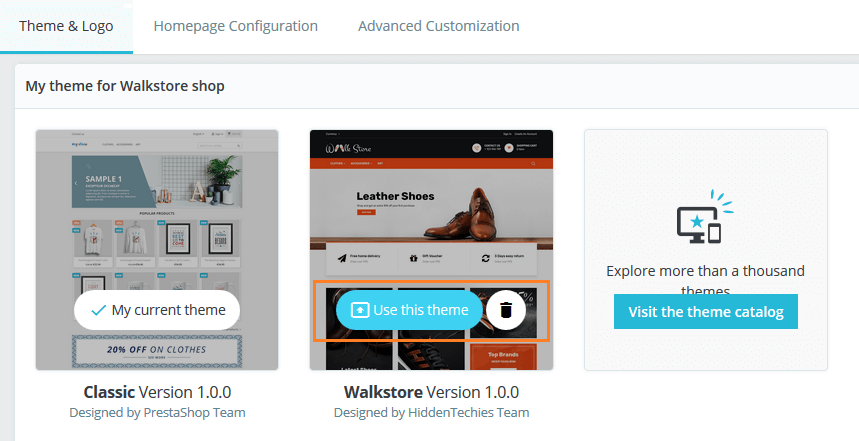Click the Classic Version 1.0.0 title
Viewport: 859px width, 441px height.
pyautogui.click(x=157, y=392)
